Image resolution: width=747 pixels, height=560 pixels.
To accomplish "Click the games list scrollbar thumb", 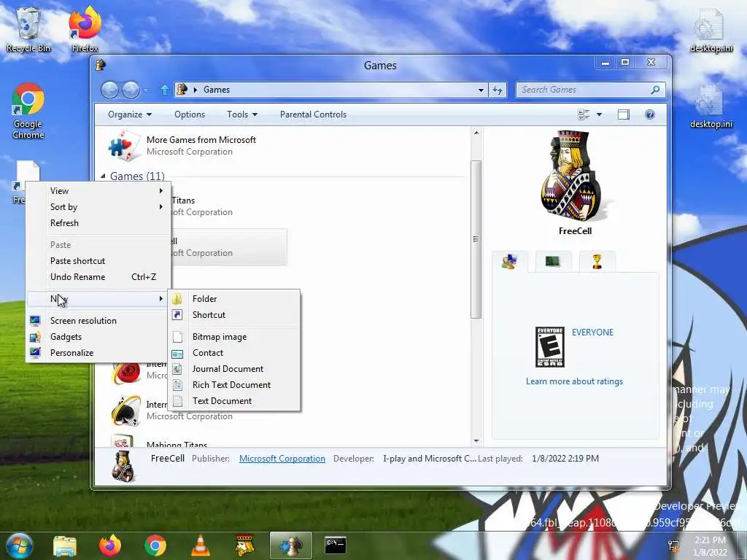I will tap(476, 239).
